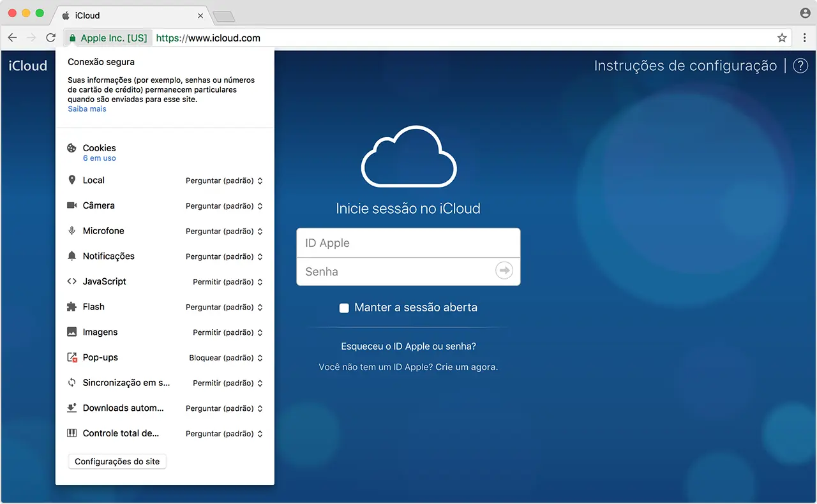Image resolution: width=817 pixels, height=504 pixels.
Task: Open the Microfone permission dropdown
Action: click(224, 232)
